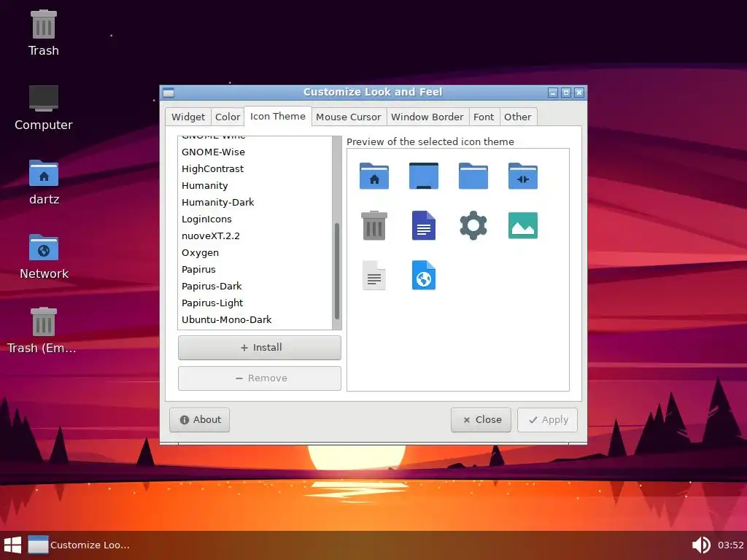Select the Oxygen icon theme
This screenshot has height=560, width=747.
[x=255, y=252]
